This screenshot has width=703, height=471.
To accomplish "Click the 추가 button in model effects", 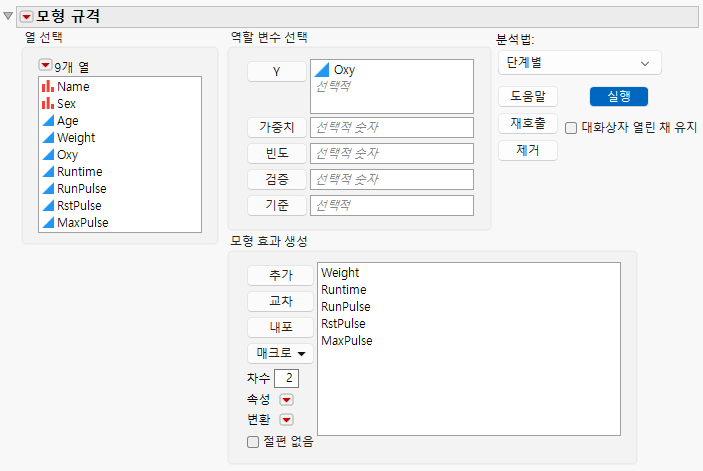I will pyautogui.click(x=280, y=275).
